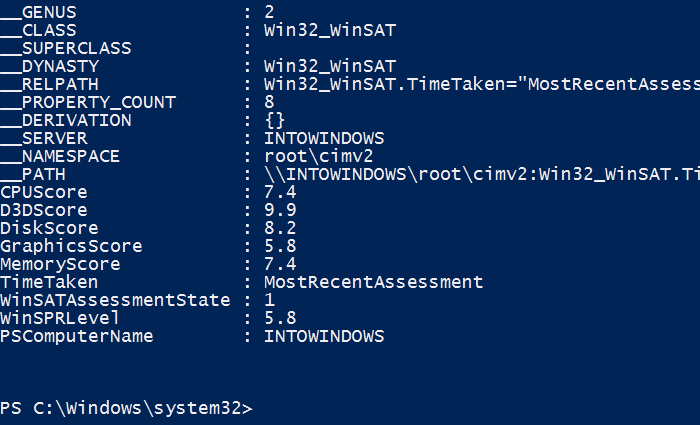The image size is (700, 425).
Task: Click the WinSPRLevel value 5.8
Action: [281, 318]
